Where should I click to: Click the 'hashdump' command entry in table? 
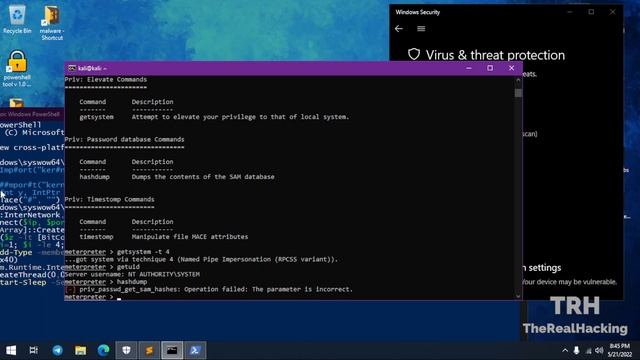tap(94, 177)
